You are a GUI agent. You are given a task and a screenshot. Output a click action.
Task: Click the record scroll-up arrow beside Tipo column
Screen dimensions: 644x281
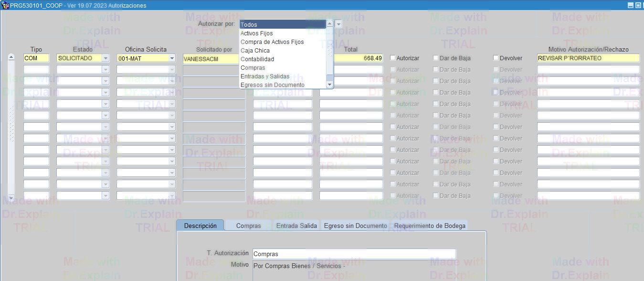point(11,57)
